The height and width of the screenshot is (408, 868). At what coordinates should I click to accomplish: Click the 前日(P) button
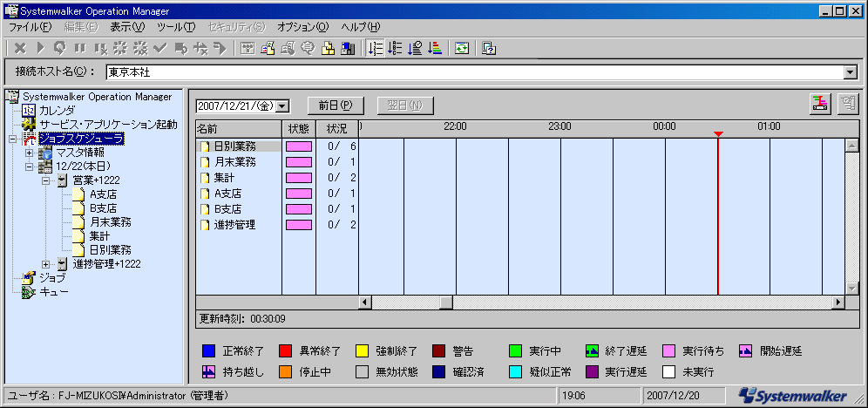tap(336, 105)
